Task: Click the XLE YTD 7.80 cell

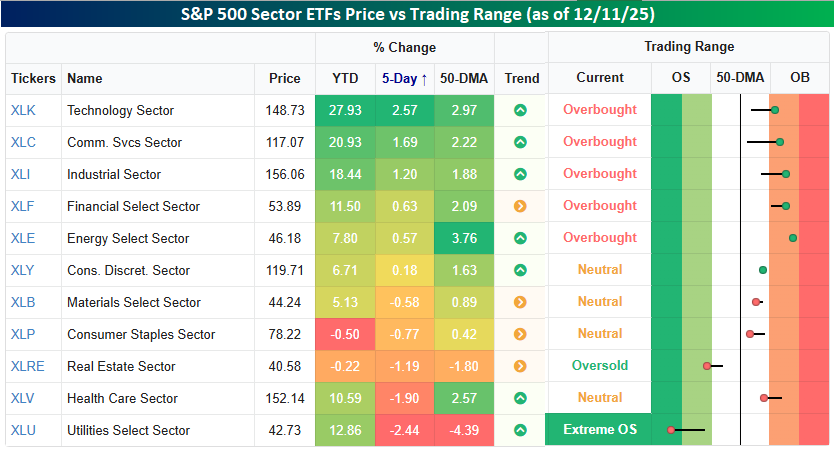Action: (345, 238)
